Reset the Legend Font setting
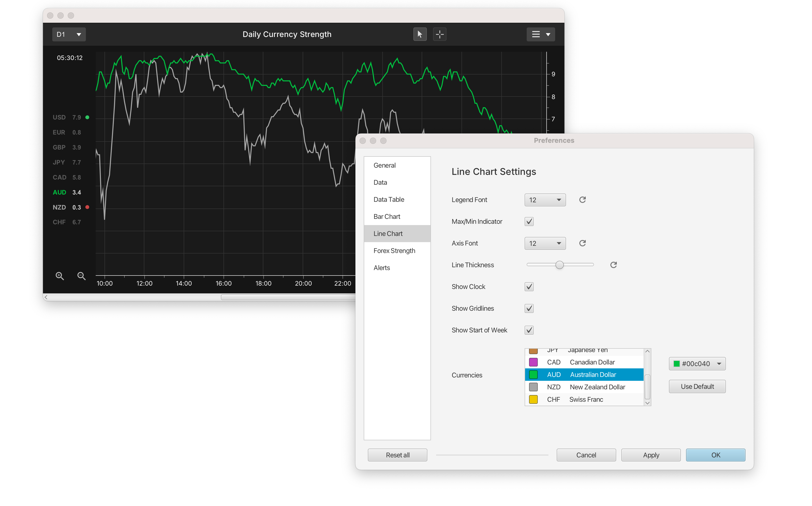The width and height of the screenshot is (812, 506). 582,199
